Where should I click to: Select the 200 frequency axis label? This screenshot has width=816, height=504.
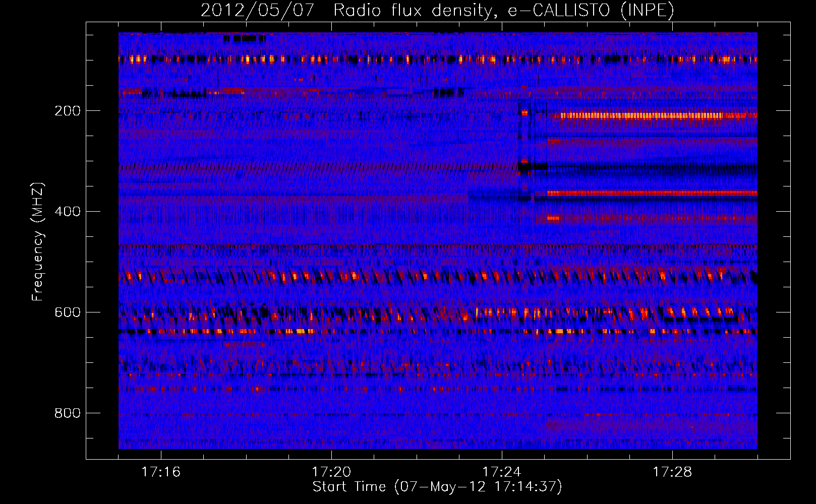tap(68, 111)
